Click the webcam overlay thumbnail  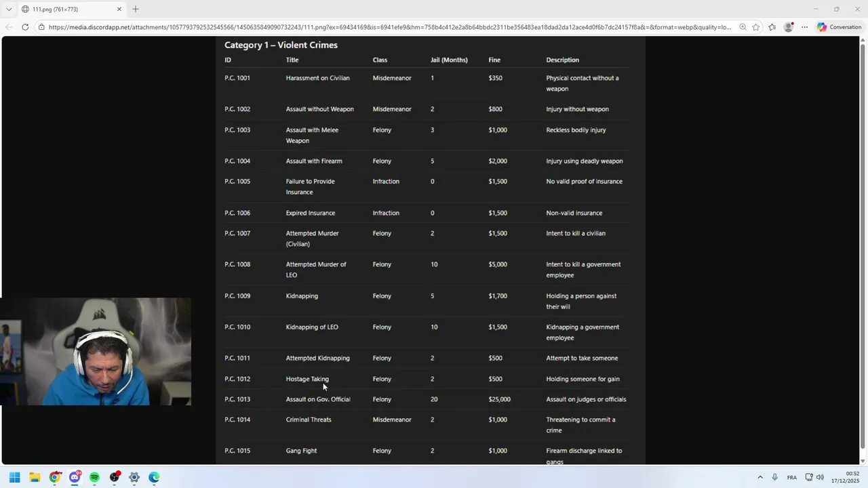(96, 352)
